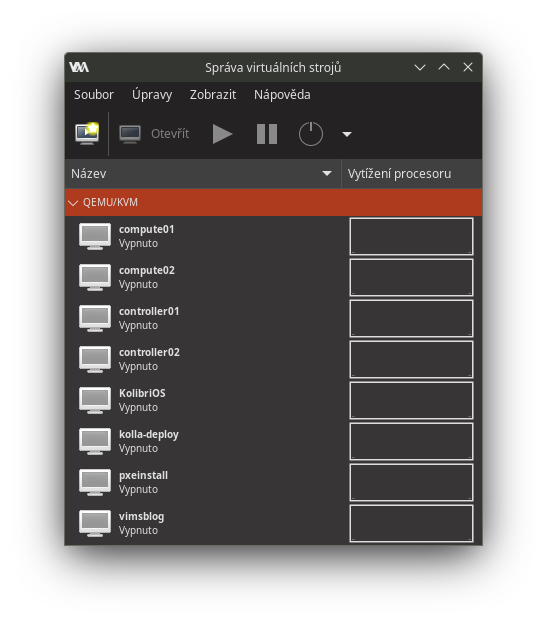The height and width of the screenshot is (622, 547).
Task: Open the Nápověda menu
Action: [282, 95]
